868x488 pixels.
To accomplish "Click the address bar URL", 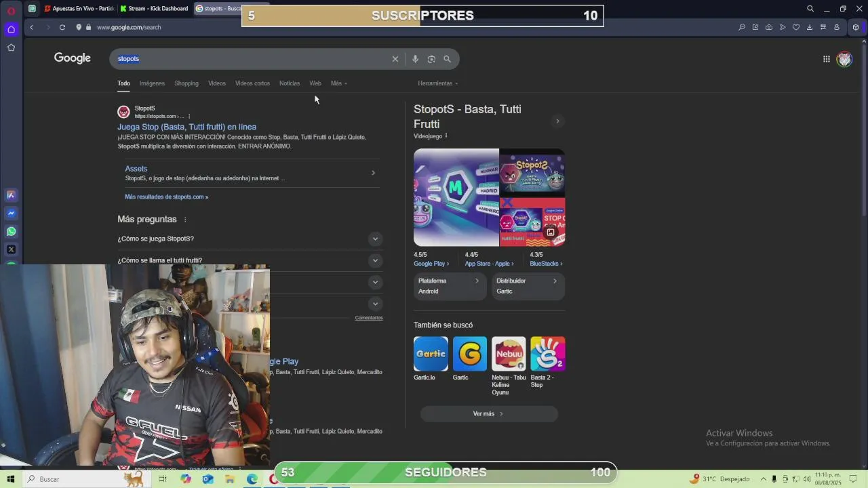I will pos(129,27).
